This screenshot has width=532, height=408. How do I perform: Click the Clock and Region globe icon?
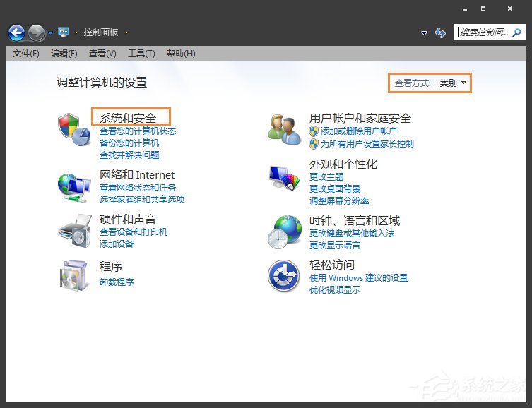tap(285, 232)
